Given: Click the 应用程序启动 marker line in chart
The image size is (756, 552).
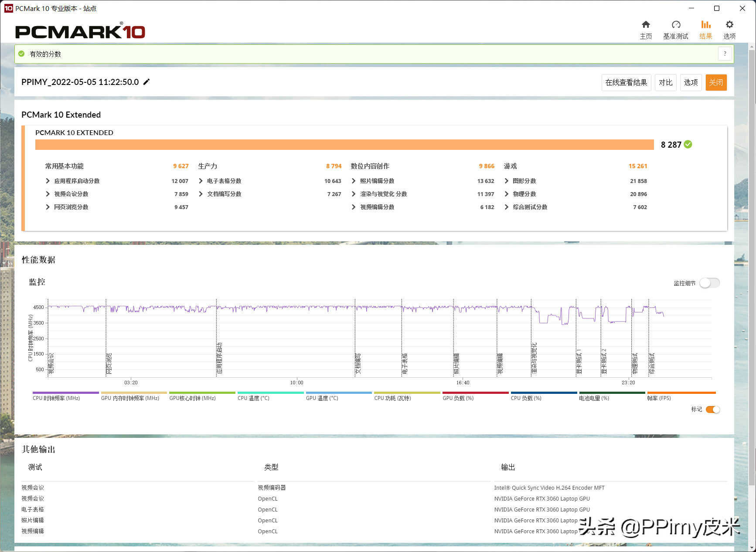Looking at the screenshot, I should click(217, 338).
